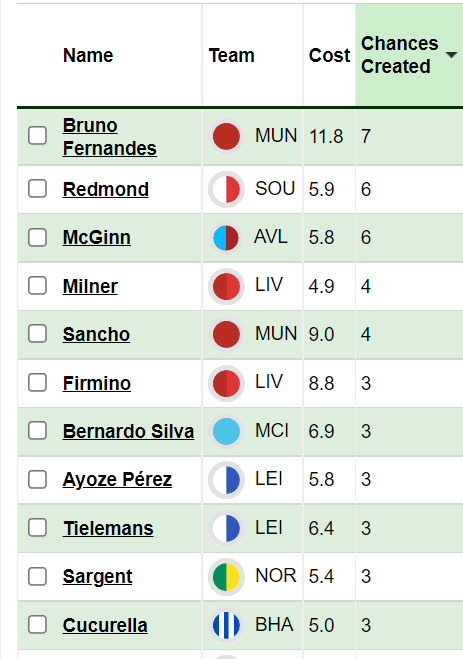Image resolution: width=463 pixels, height=659 pixels.
Task: Open the McGinn player link
Action: (x=97, y=237)
